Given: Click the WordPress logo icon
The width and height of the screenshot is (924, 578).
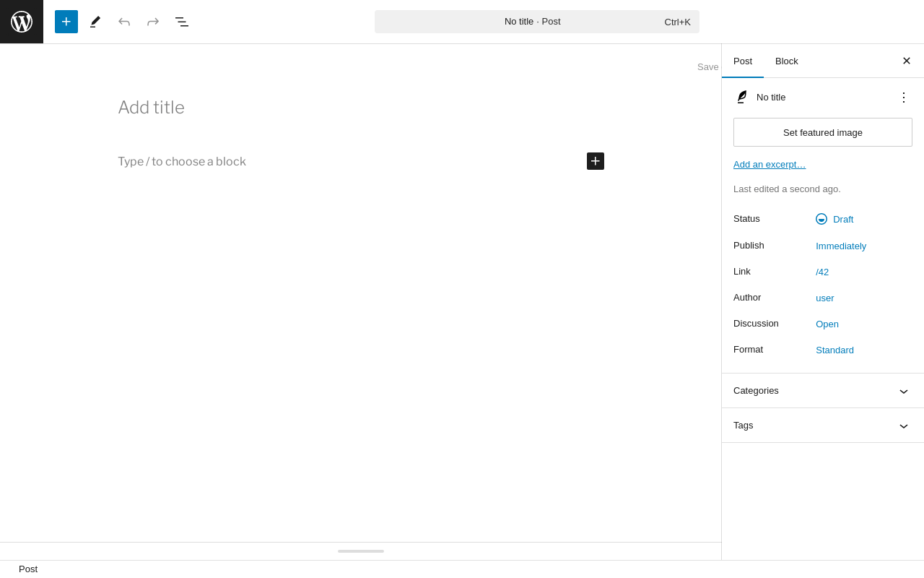Looking at the screenshot, I should (22, 22).
